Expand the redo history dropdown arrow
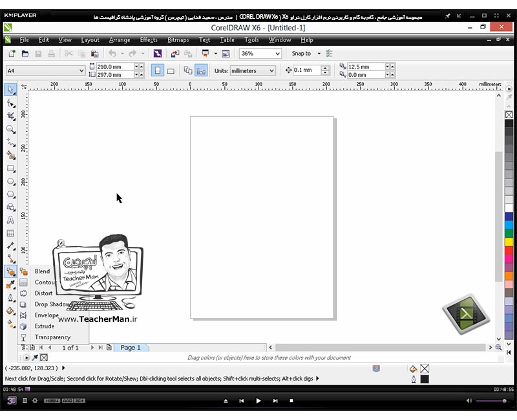The width and height of the screenshot is (517, 420). (143, 54)
